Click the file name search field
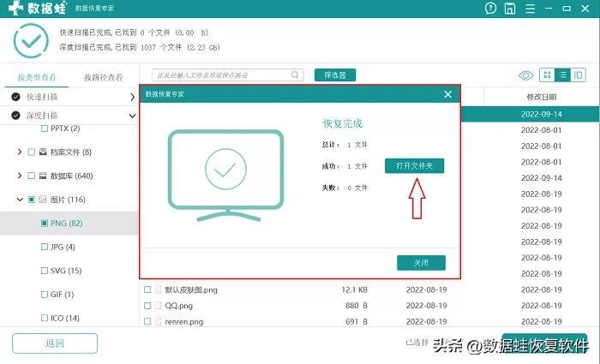Screen dimensions: 600x364 [228, 75]
